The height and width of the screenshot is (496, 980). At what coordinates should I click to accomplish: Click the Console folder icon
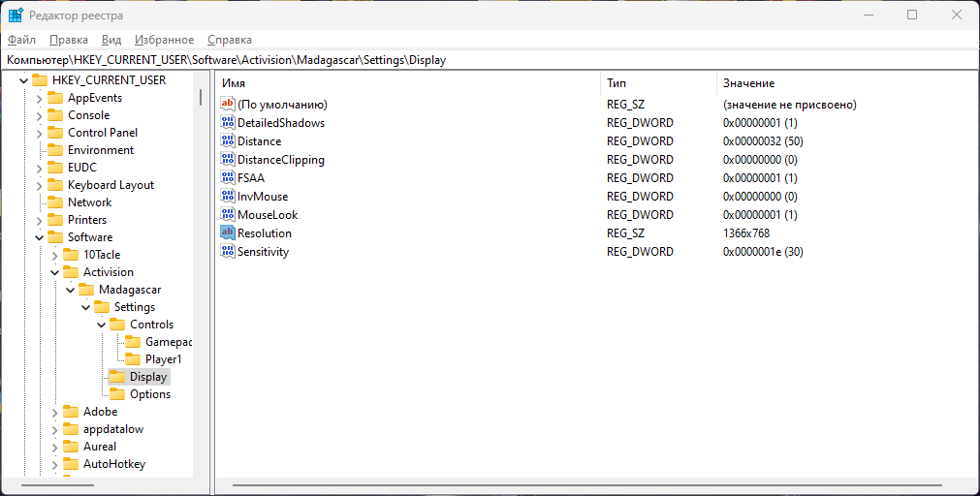coord(55,115)
